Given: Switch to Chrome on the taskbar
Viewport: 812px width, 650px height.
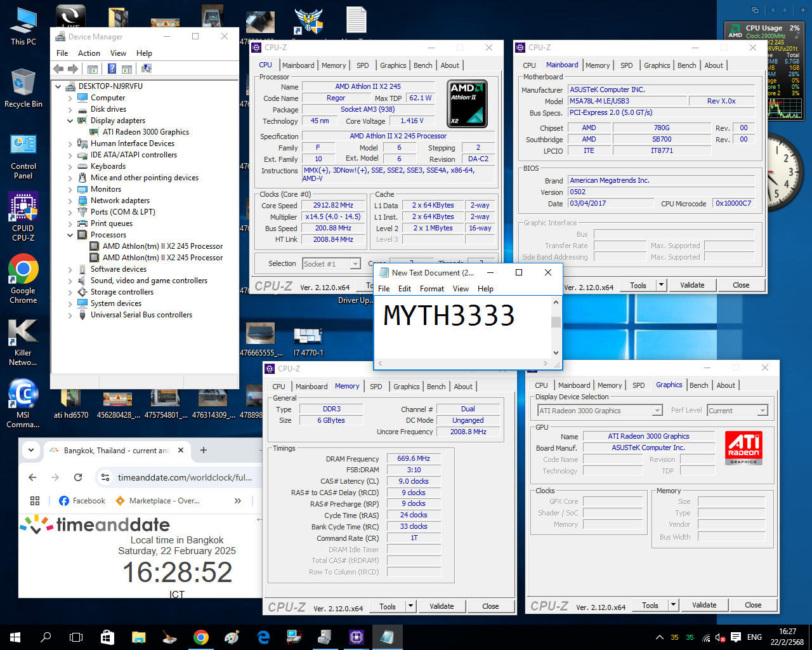Looking at the screenshot, I should click(x=201, y=637).
